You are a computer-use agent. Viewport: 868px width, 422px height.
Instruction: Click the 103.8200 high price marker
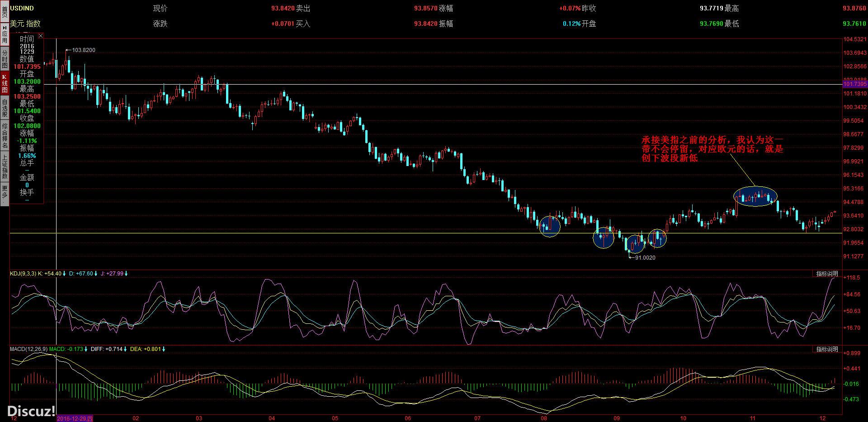[84, 50]
